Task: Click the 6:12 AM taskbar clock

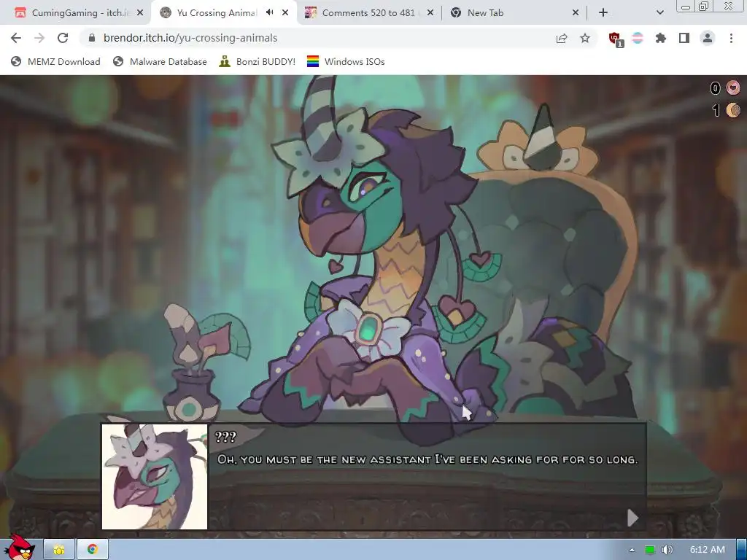Action: click(708, 550)
